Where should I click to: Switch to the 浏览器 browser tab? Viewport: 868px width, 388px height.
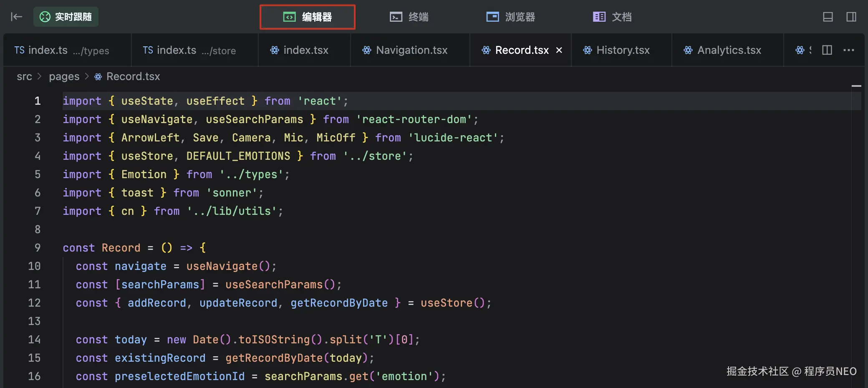[x=511, y=17]
